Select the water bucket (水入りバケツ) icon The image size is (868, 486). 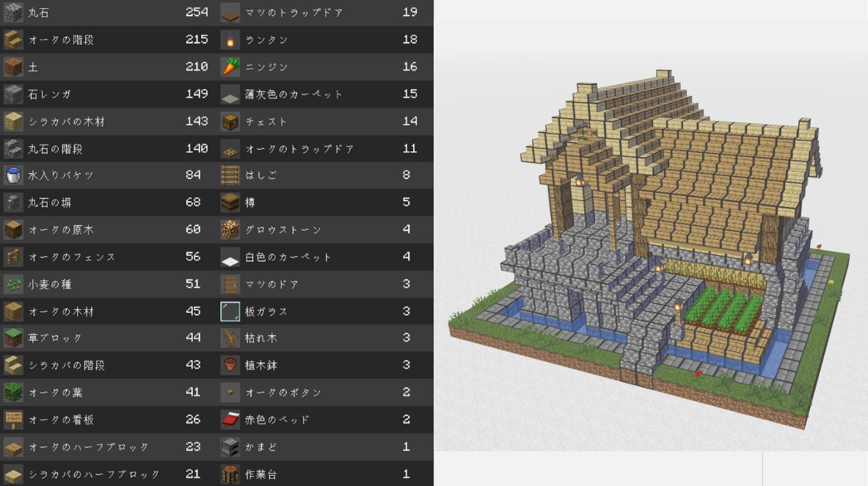point(13,175)
